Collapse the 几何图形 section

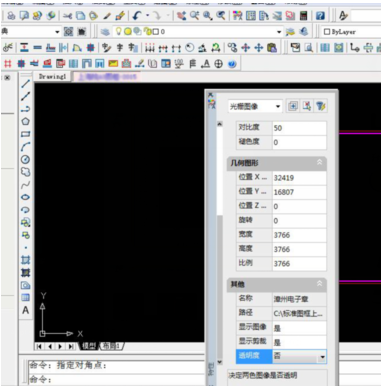coord(319,162)
